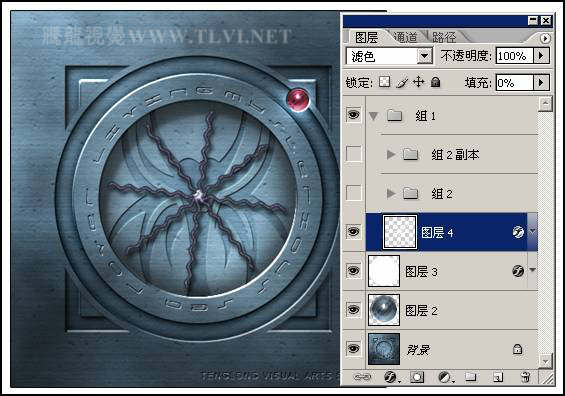Click the red gem on the canvas
This screenshot has height=396, width=565.
[298, 99]
